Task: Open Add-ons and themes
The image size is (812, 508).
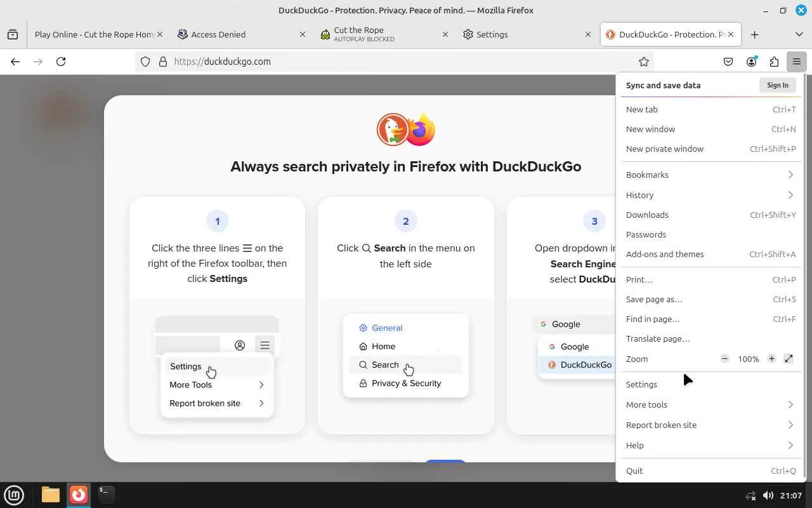Action: pos(710,254)
